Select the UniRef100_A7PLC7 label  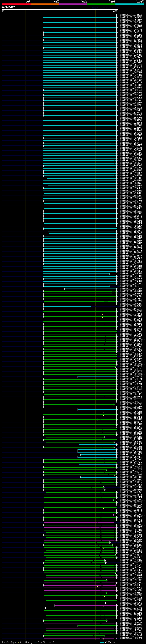point(131,67)
